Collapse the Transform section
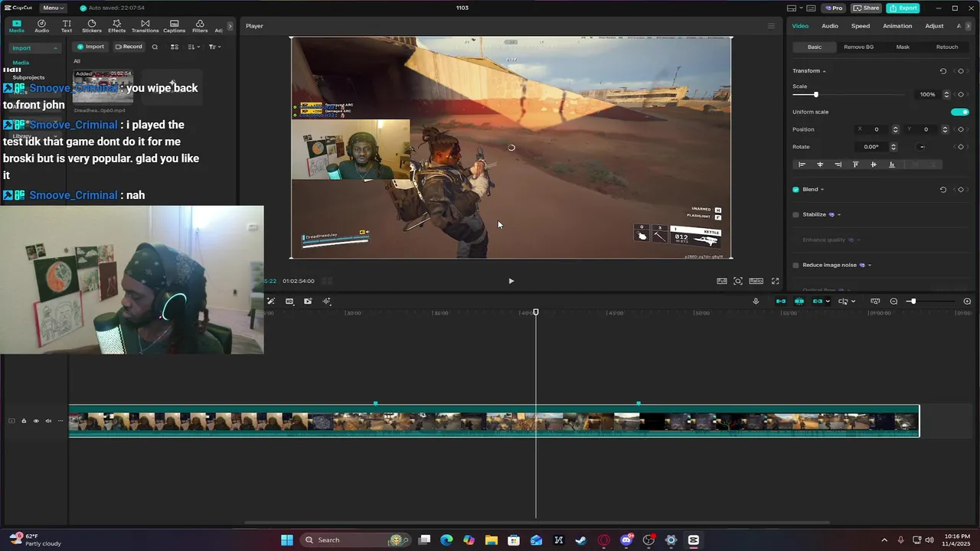The height and width of the screenshot is (551, 980). (x=824, y=71)
